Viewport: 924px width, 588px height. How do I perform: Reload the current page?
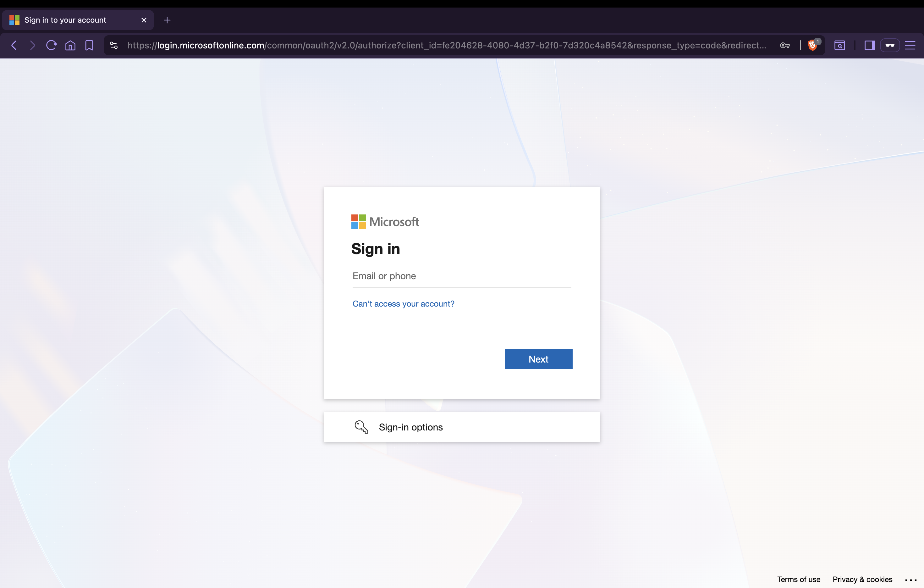click(51, 45)
